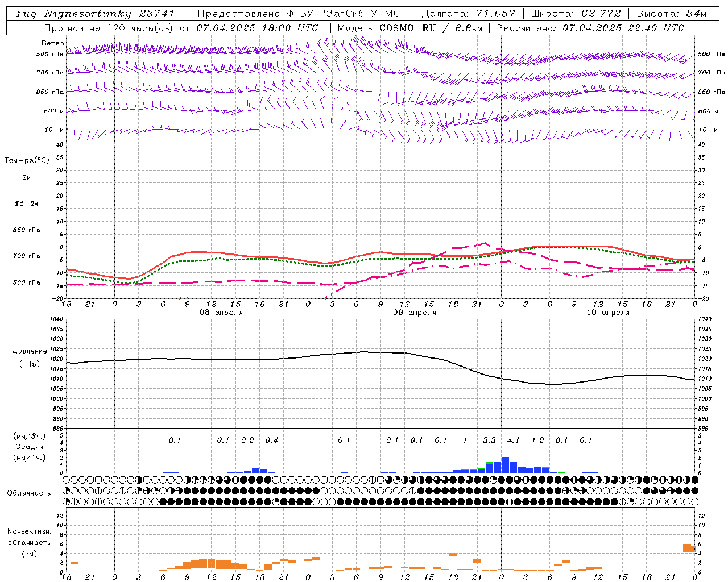Click the tallest blue hourly precipitation bar

click(505, 465)
